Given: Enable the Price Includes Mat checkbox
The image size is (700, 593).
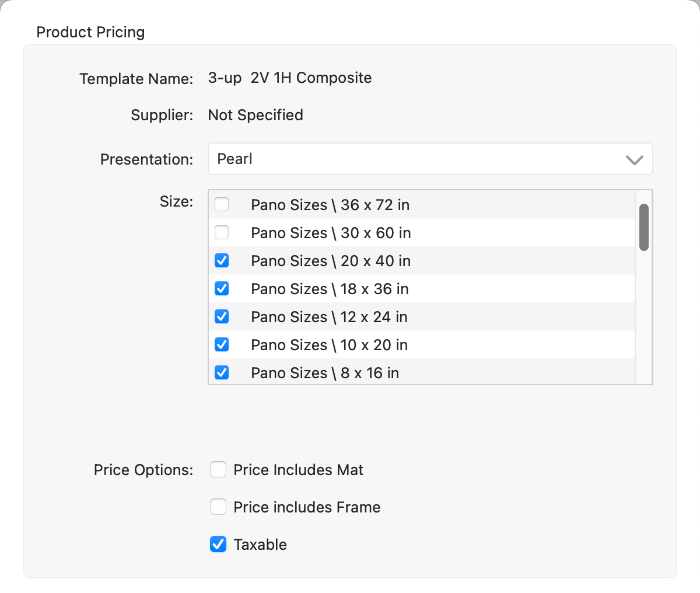Looking at the screenshot, I should 218,470.
